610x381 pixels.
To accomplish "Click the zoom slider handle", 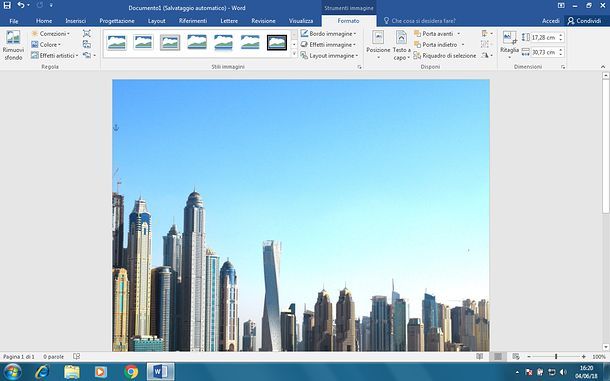I will pos(556,356).
